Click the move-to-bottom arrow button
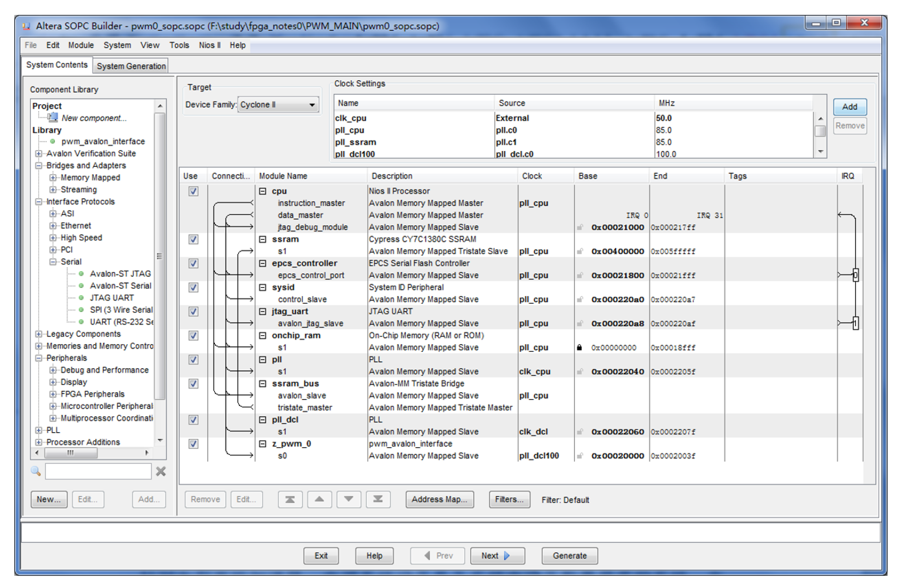This screenshot has height=588, width=897. pyautogui.click(x=378, y=499)
